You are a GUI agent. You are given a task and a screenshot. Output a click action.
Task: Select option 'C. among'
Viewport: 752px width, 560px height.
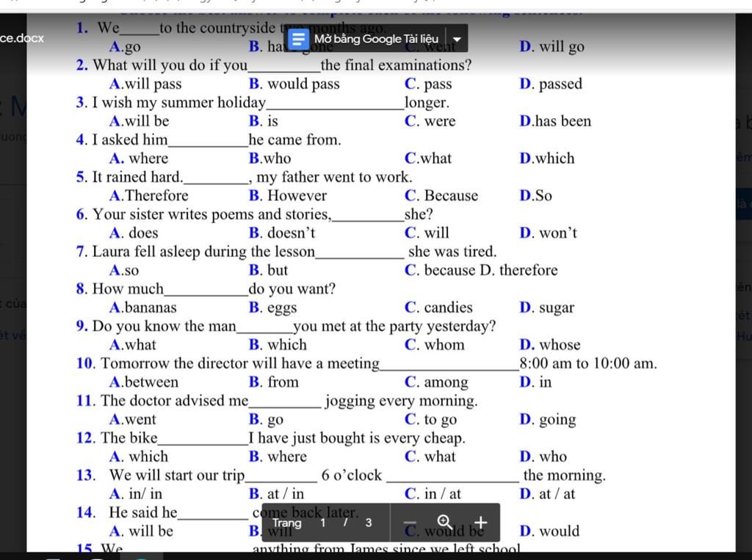coord(436,382)
